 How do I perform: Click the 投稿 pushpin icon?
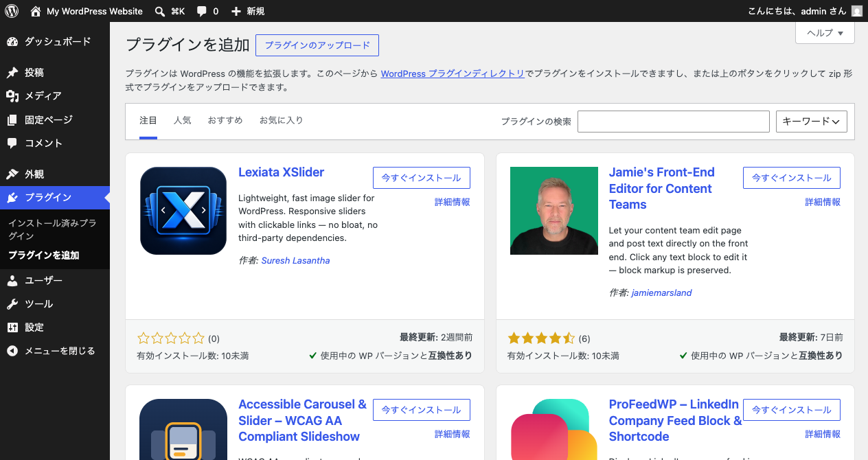tap(12, 73)
